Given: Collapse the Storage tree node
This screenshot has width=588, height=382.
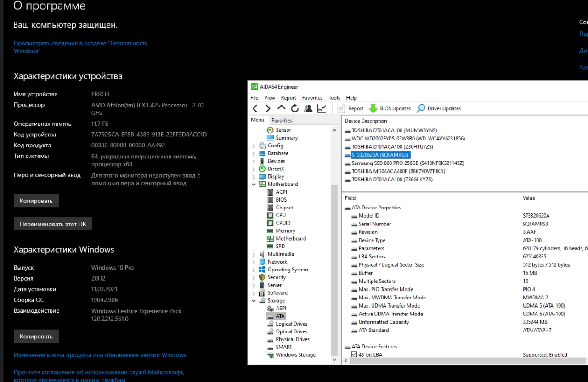Looking at the screenshot, I should pos(254,301).
